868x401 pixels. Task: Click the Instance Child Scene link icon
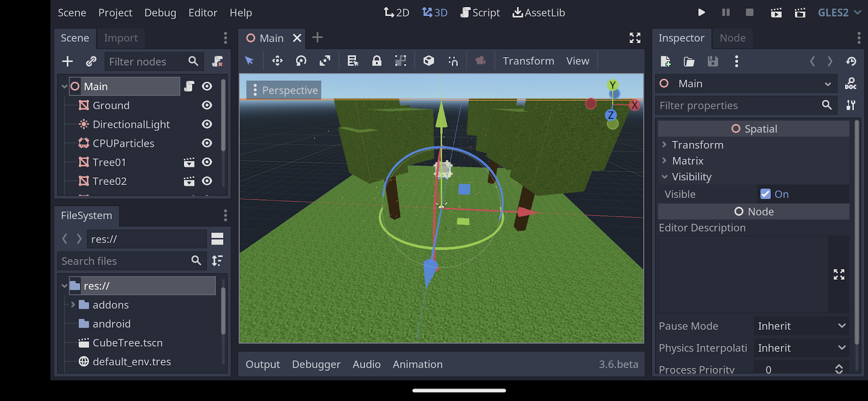tap(91, 62)
